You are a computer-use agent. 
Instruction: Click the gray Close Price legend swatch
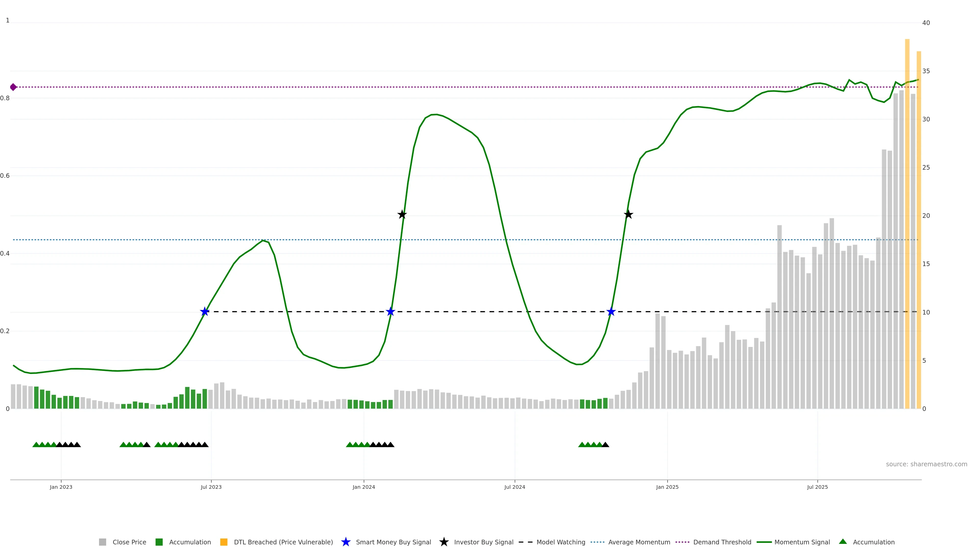pyautogui.click(x=102, y=542)
